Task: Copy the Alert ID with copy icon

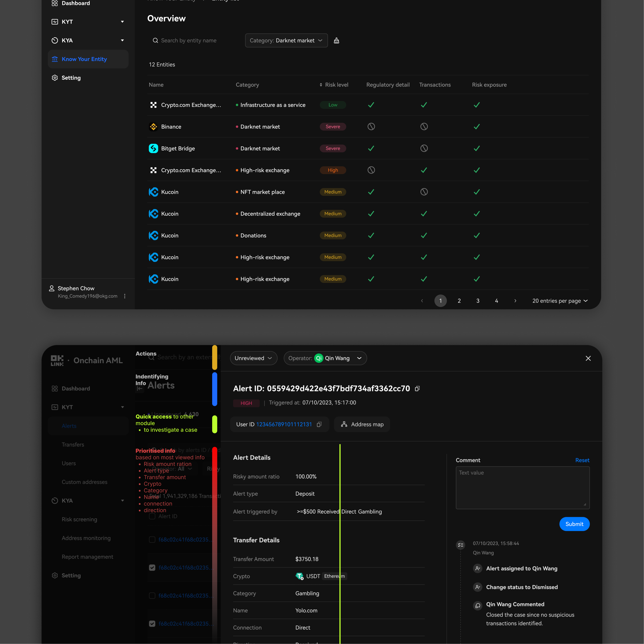Action: click(417, 389)
